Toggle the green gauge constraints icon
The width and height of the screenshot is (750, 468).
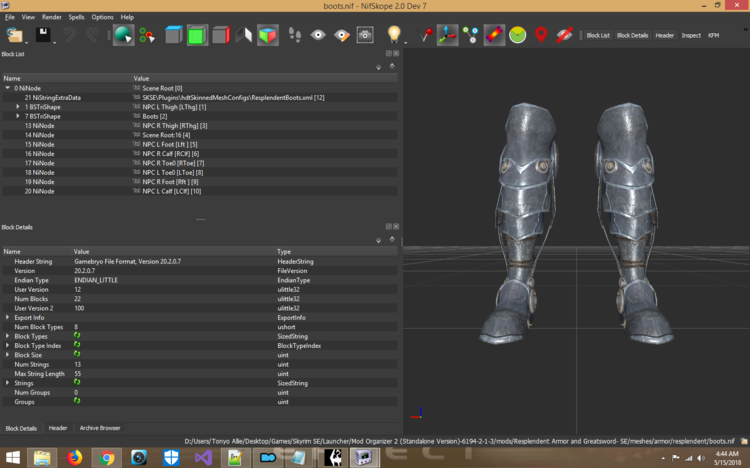(518, 35)
